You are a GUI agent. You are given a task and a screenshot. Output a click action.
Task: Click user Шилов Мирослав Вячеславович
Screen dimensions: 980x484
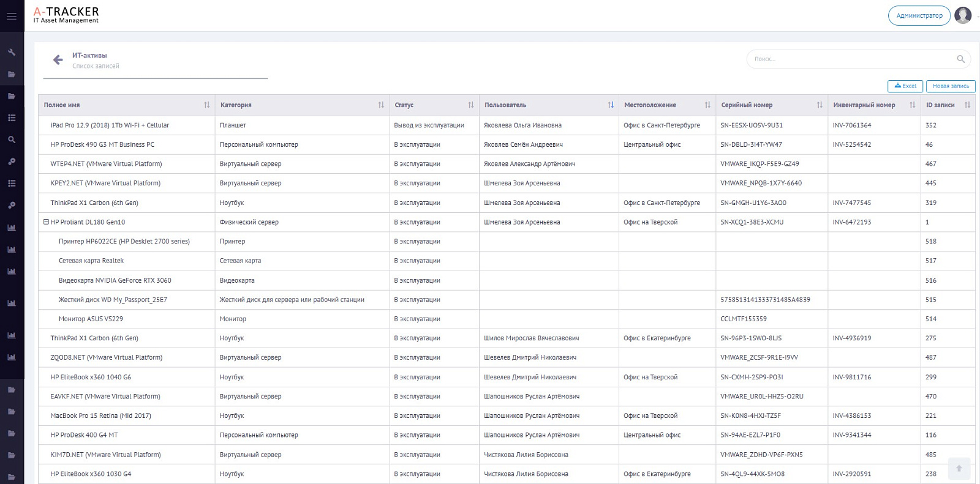(x=531, y=338)
